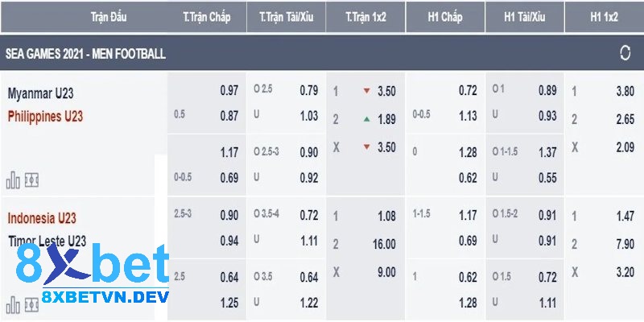
Task: Choose H1 1x2 draw odds 2.09
Action: pyautogui.click(x=625, y=147)
